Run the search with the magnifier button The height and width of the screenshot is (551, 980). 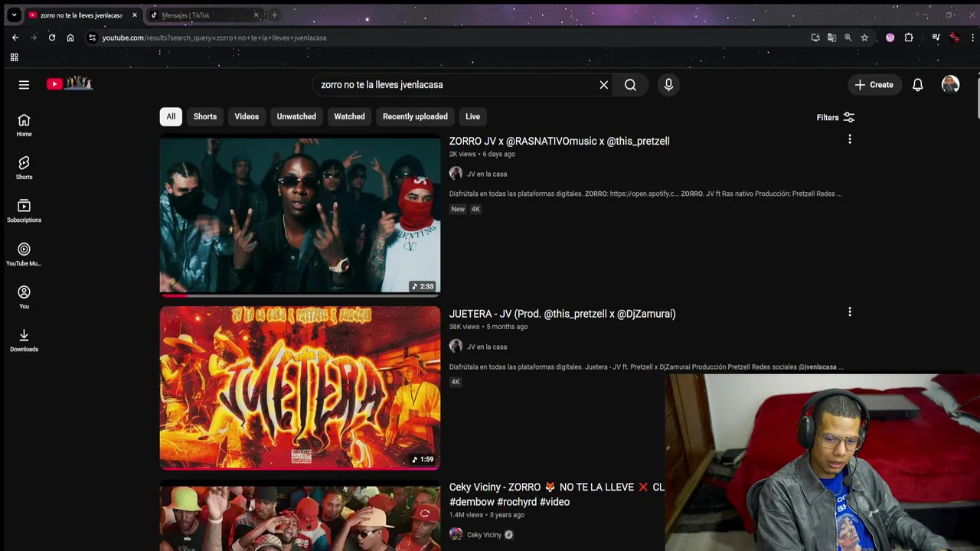point(630,85)
